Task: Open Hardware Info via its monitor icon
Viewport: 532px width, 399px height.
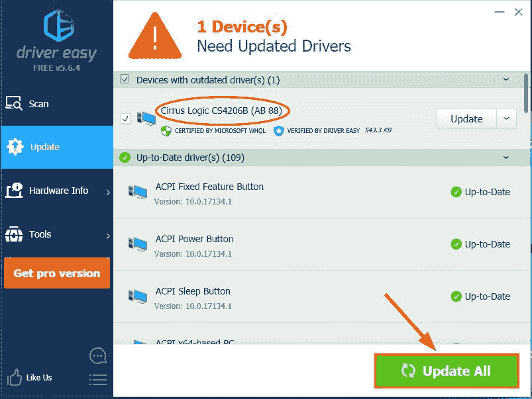Action: pos(14,191)
